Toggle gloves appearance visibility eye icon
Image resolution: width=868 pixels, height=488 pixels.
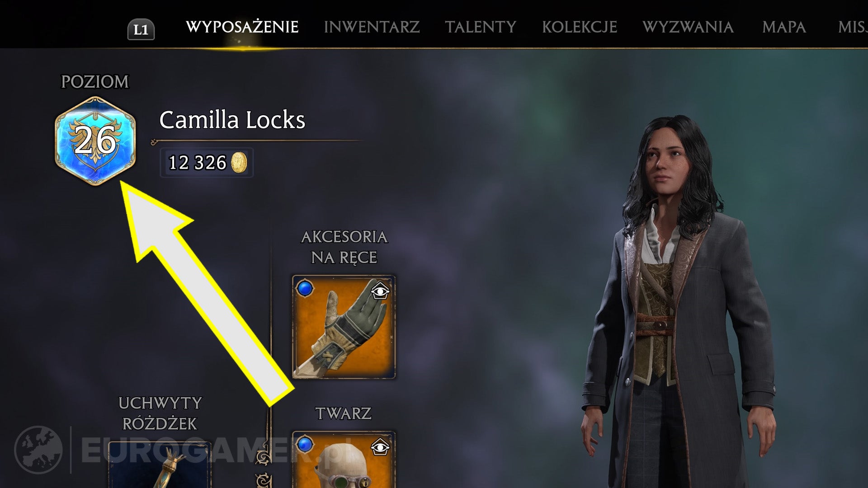coord(380,291)
